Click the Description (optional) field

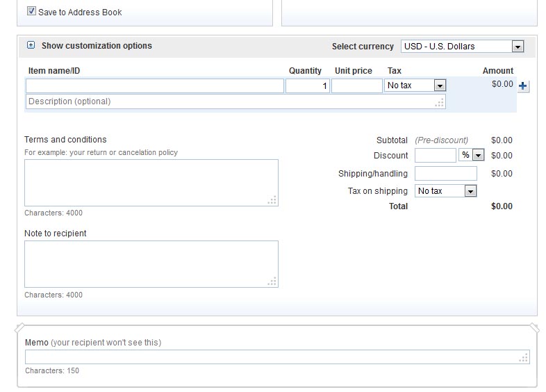pyautogui.click(x=229, y=101)
